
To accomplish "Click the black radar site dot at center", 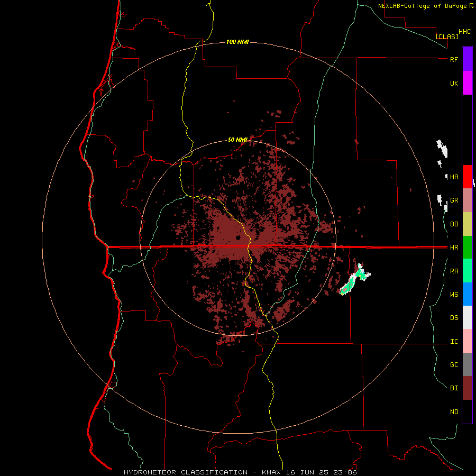I will tap(238, 237).
